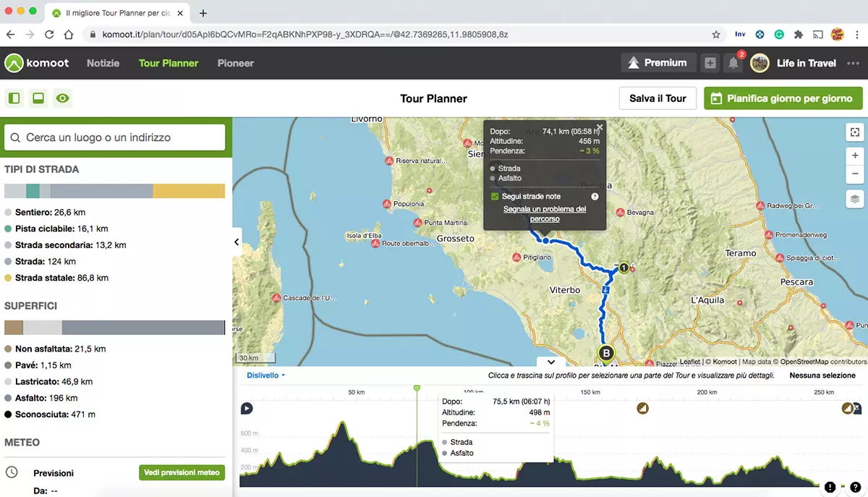Open the three-dots more menu in header
This screenshot has height=497, width=868.
click(x=852, y=63)
